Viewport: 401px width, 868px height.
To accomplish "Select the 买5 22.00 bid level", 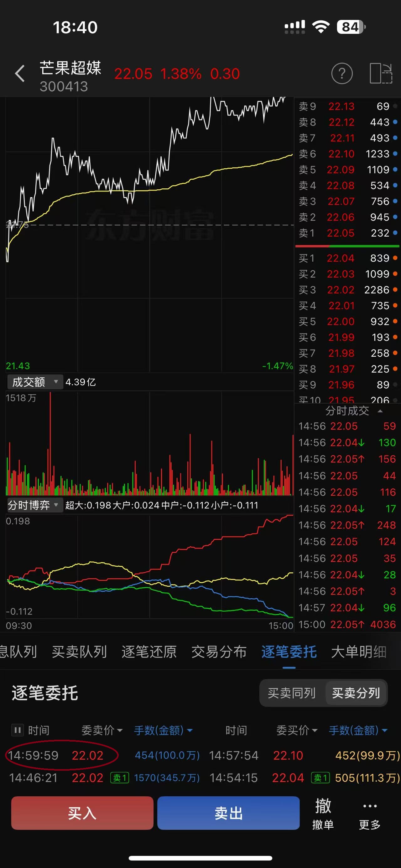I will click(x=347, y=321).
